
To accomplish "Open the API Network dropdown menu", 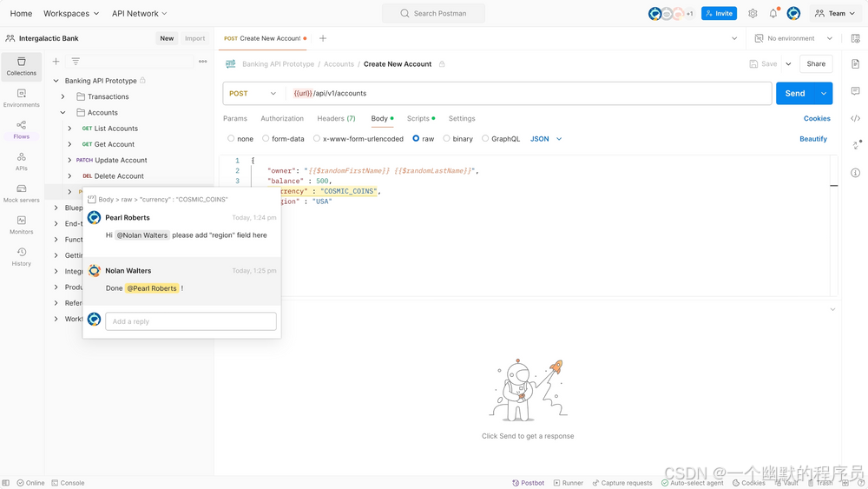I will coord(139,13).
